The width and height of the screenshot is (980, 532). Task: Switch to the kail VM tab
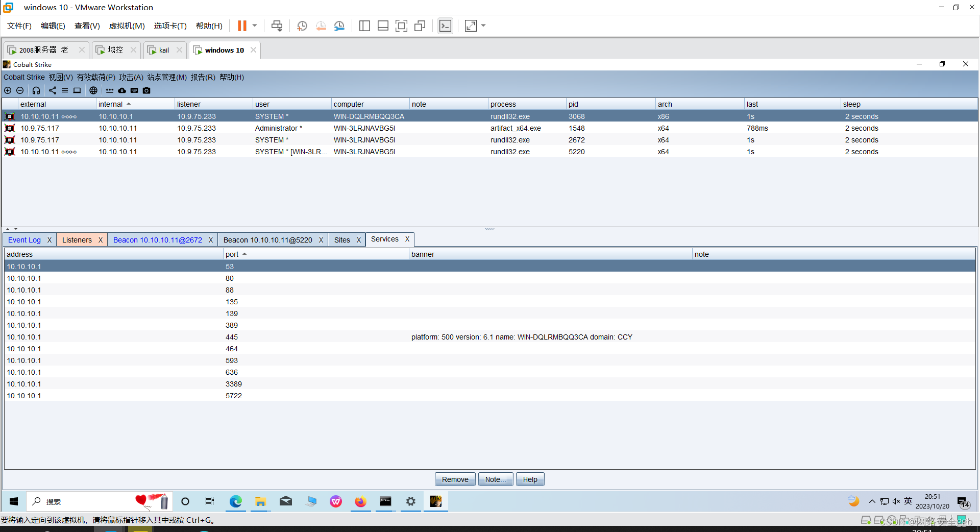(x=164, y=50)
